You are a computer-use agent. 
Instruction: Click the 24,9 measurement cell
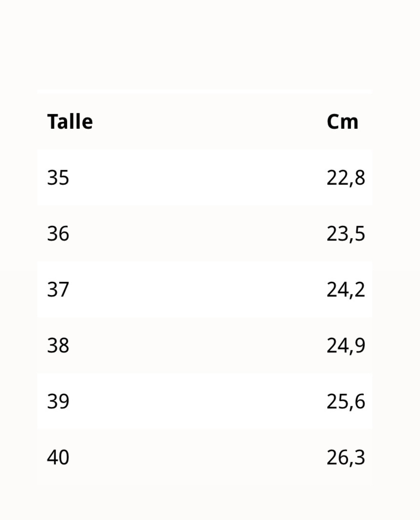(x=346, y=346)
